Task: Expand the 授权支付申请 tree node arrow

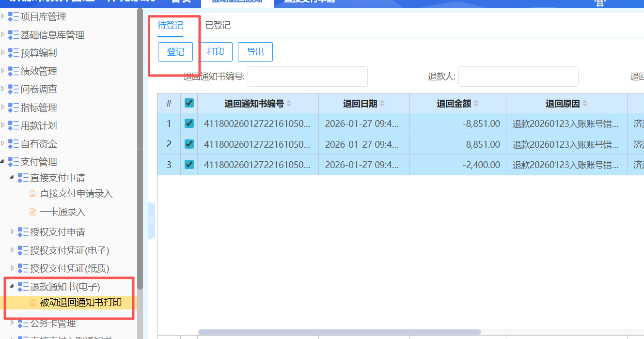Action: (12, 232)
